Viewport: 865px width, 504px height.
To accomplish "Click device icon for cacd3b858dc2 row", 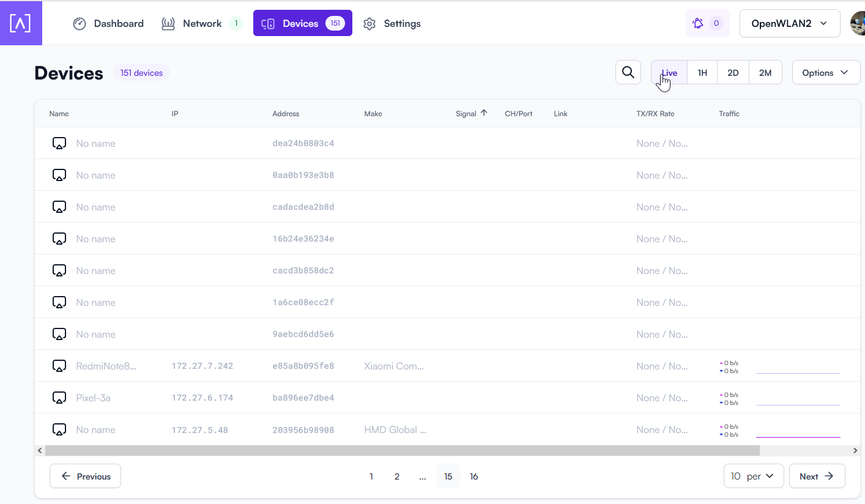I will pyautogui.click(x=59, y=270).
